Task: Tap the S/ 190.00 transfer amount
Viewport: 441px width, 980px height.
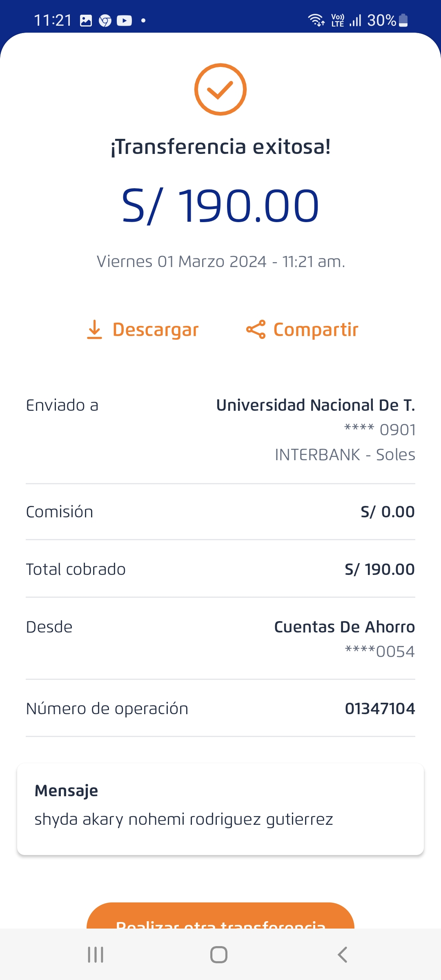Action: [x=220, y=205]
